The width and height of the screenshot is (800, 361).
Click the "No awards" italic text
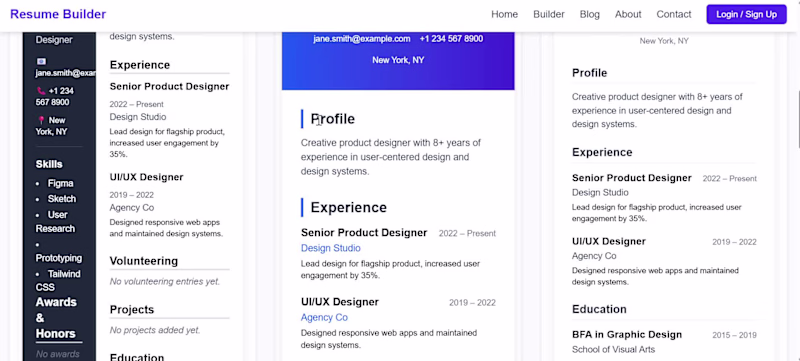tap(58, 354)
